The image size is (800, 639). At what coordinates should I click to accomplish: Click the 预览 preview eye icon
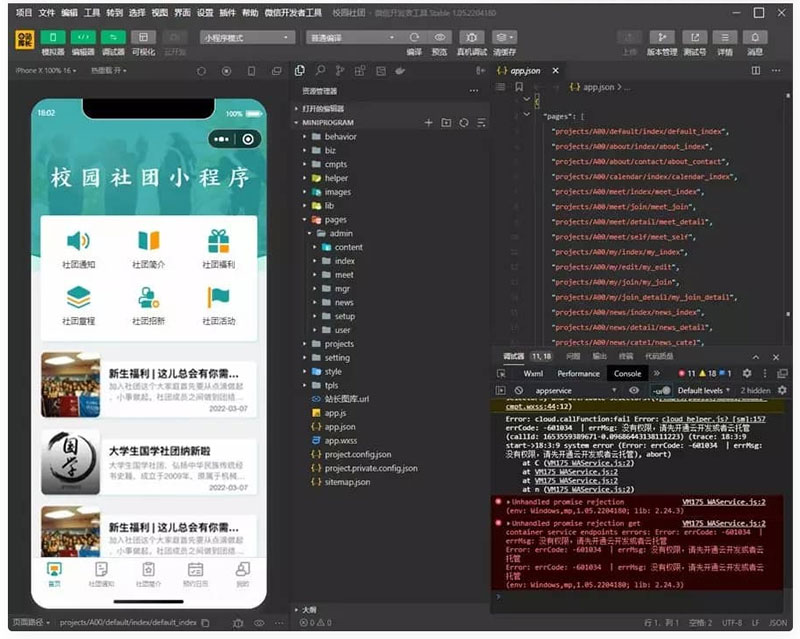(439, 37)
